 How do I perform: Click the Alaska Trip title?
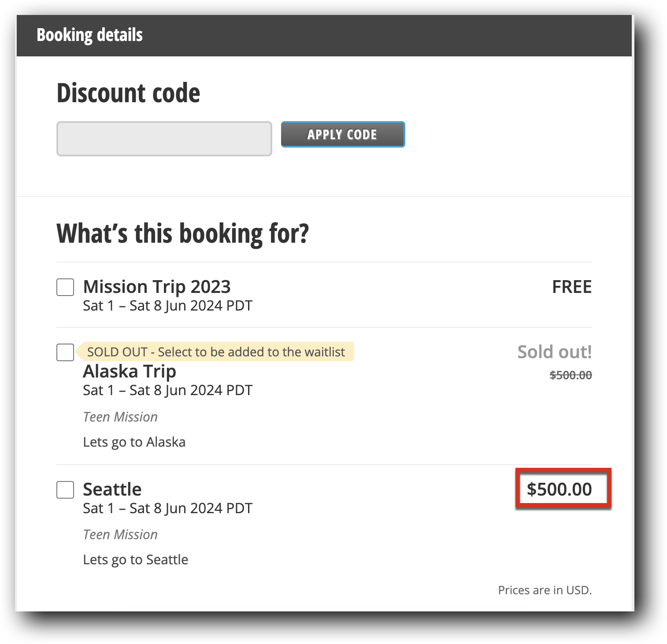click(x=129, y=371)
